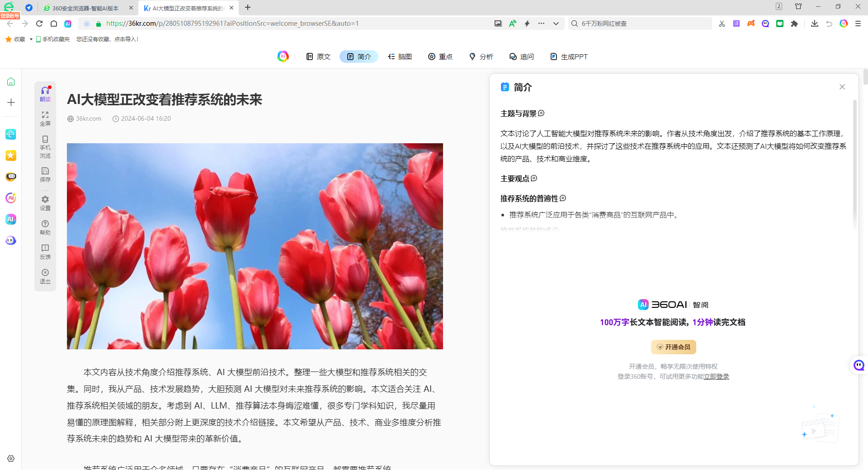Expand 推荐系统的普遍性 section note icon

tap(563, 198)
